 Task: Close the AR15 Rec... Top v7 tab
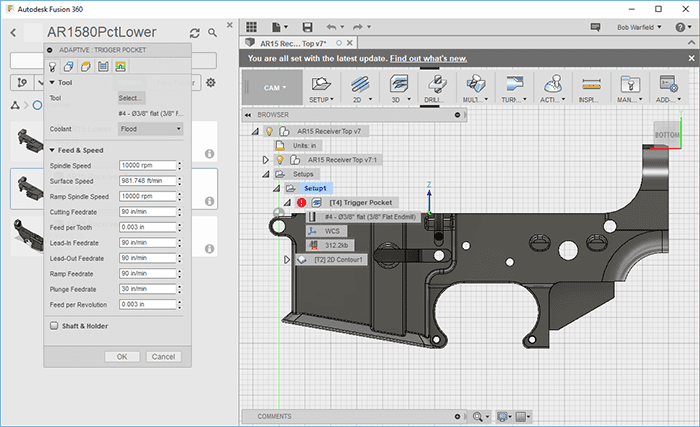pos(350,43)
